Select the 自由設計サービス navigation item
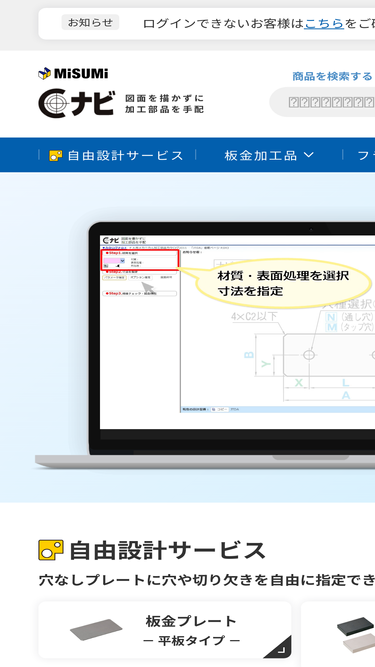The image size is (375, 667). [116, 155]
